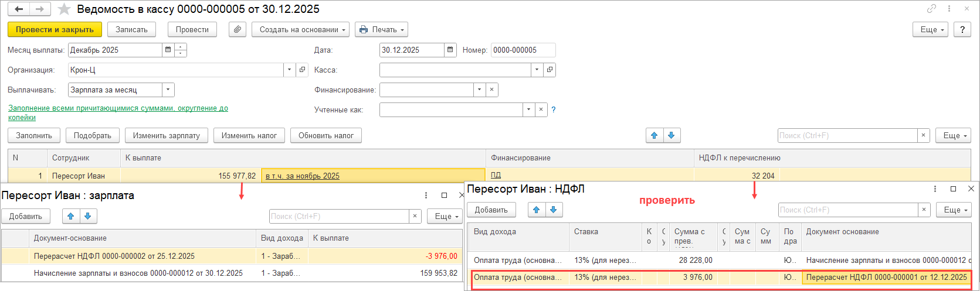
Task: Click Изменить зарплату
Action: point(167,135)
